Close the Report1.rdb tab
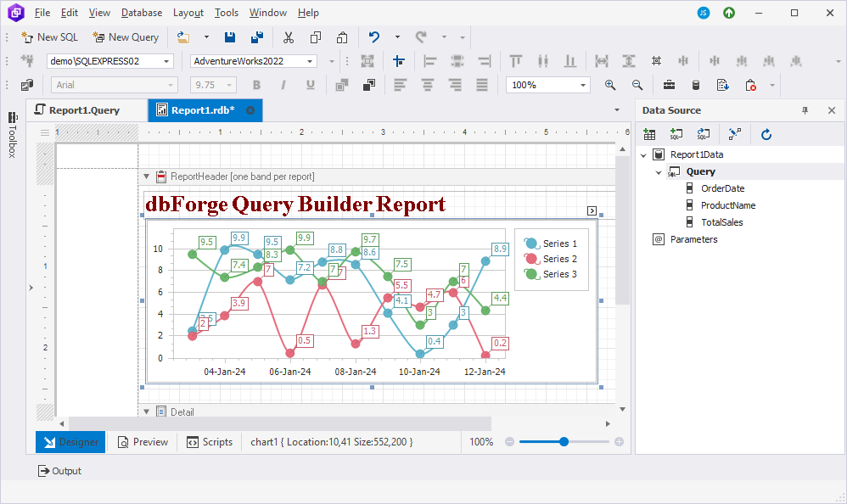847x504 pixels. coord(250,110)
